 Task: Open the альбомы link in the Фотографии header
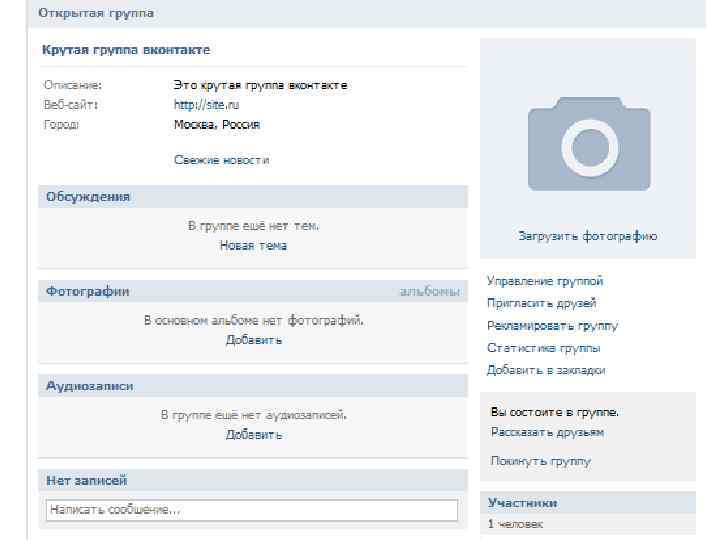click(429, 292)
